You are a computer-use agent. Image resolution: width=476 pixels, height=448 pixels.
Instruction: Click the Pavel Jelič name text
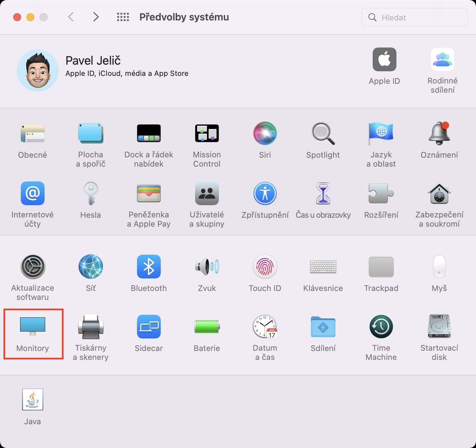click(93, 60)
